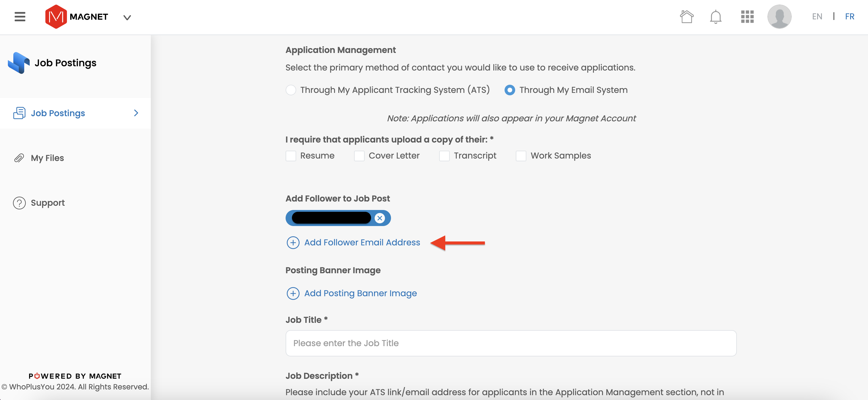
Task: Click the Support question mark icon
Action: 19,203
